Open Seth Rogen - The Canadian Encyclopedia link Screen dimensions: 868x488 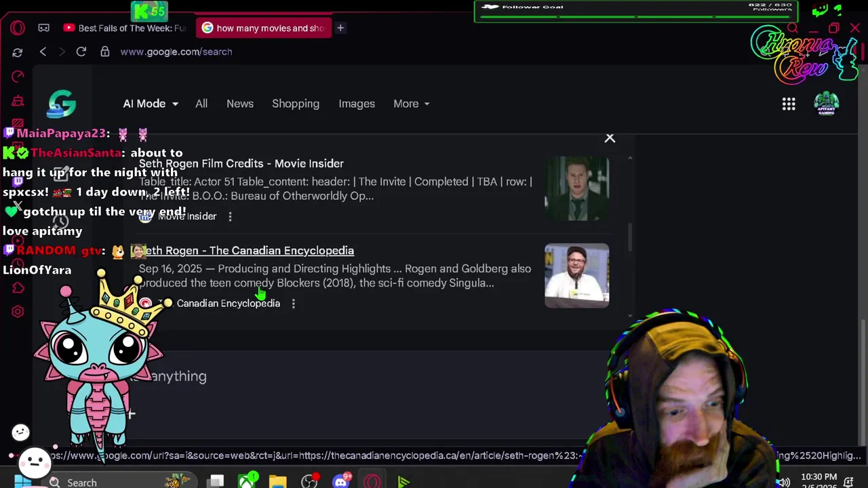click(x=246, y=251)
